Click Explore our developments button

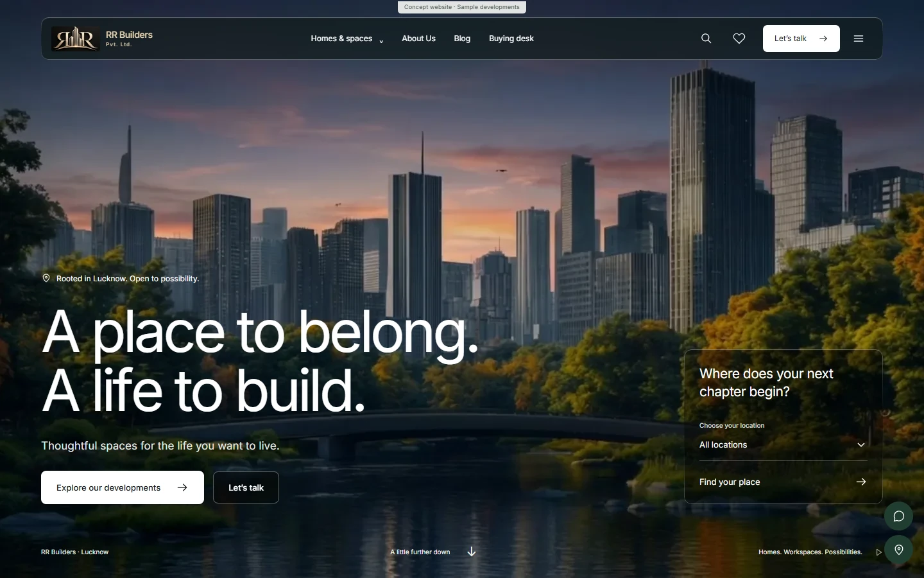[x=123, y=487]
